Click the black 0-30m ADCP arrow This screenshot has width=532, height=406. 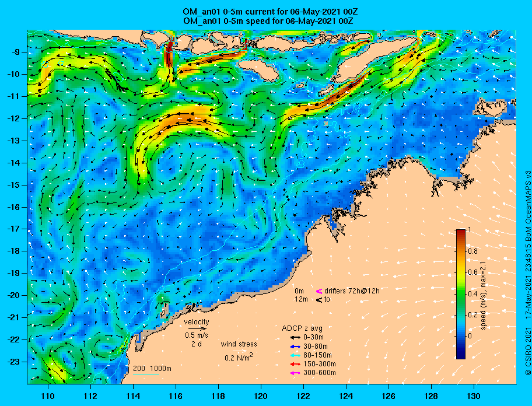(296, 338)
